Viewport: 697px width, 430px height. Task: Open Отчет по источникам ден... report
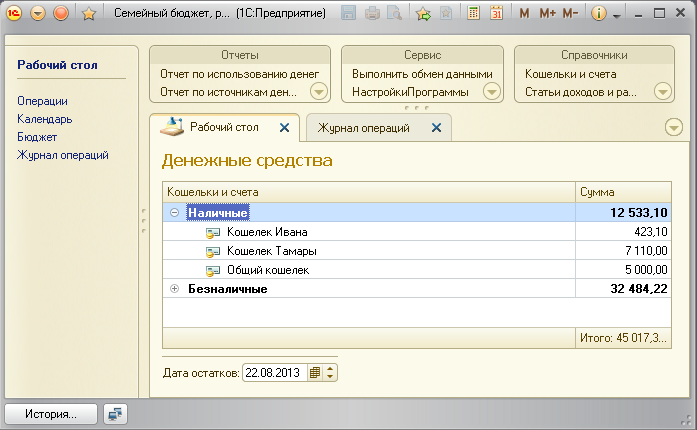pyautogui.click(x=228, y=92)
